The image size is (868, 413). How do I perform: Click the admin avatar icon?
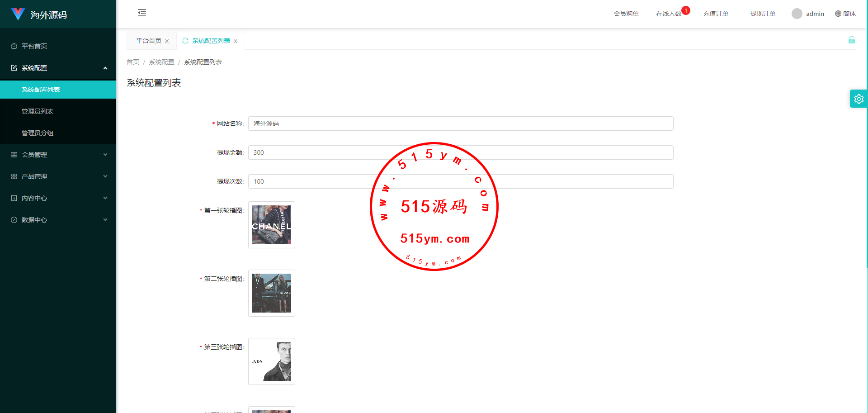(x=797, y=14)
